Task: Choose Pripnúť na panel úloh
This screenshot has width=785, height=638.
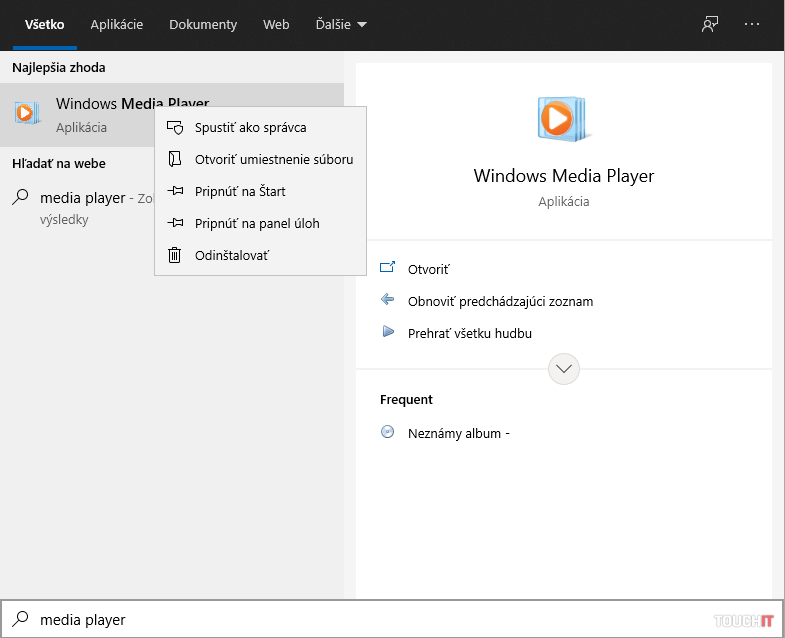Action: click(x=257, y=223)
